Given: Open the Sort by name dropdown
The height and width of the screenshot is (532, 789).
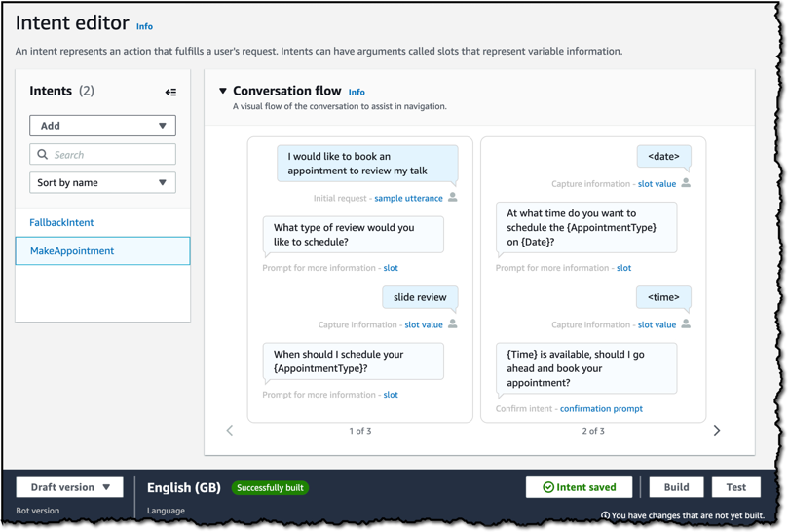Looking at the screenshot, I should [x=102, y=182].
